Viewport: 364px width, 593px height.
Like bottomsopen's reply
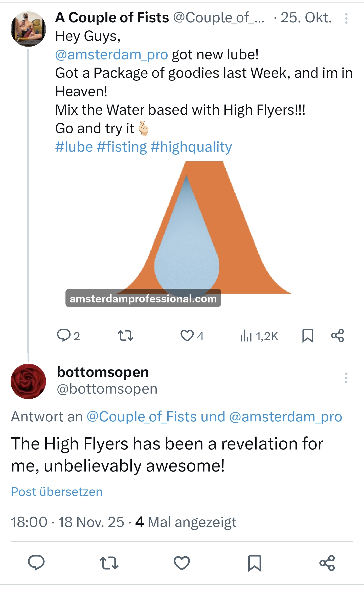click(182, 563)
